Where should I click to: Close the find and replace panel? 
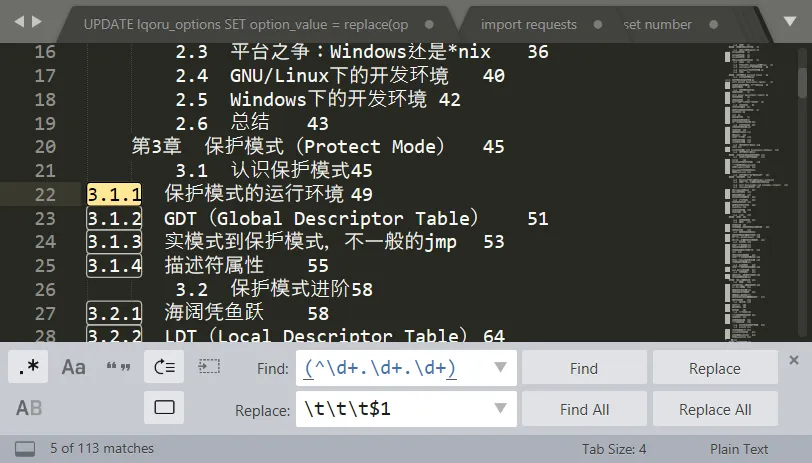click(x=794, y=360)
